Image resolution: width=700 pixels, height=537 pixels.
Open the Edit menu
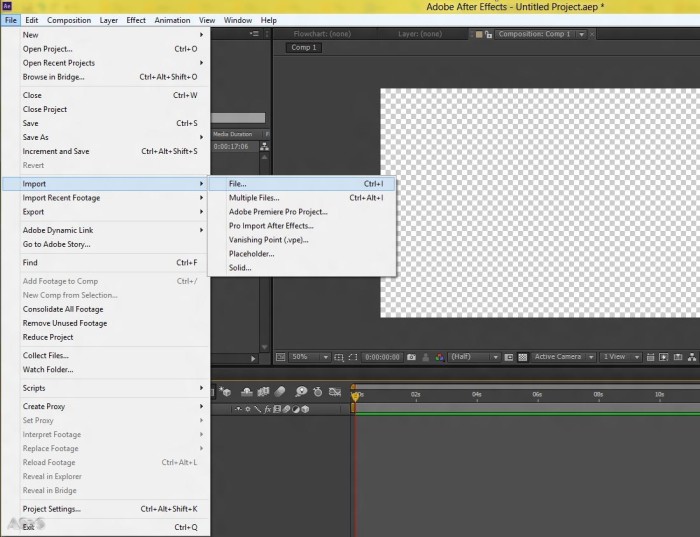31,20
